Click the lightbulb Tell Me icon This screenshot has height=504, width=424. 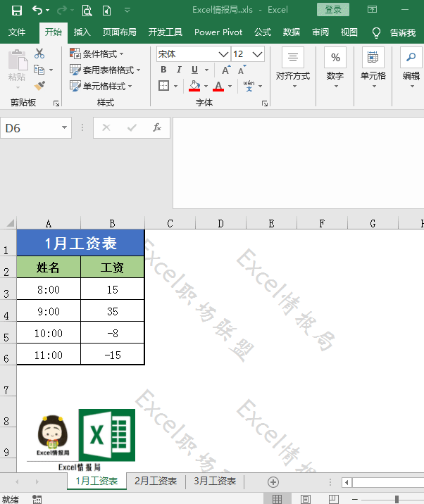376,32
